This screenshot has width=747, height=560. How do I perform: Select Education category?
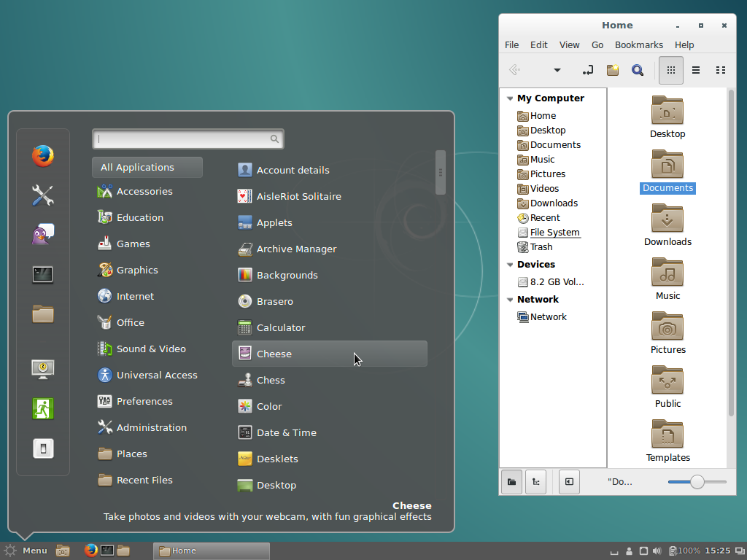(x=147, y=217)
